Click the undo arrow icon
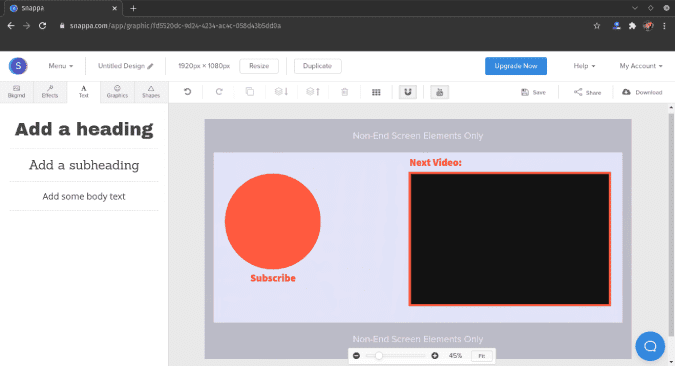 coord(187,92)
